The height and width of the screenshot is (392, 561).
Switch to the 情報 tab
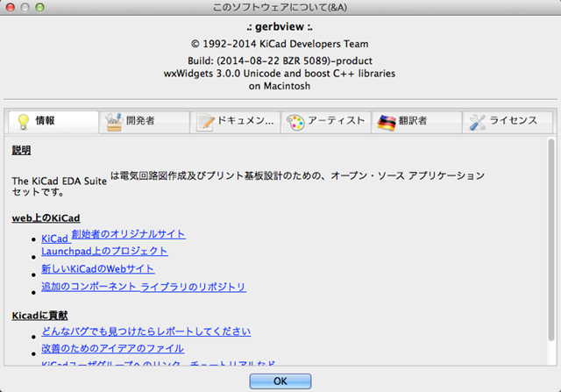pyautogui.click(x=53, y=122)
